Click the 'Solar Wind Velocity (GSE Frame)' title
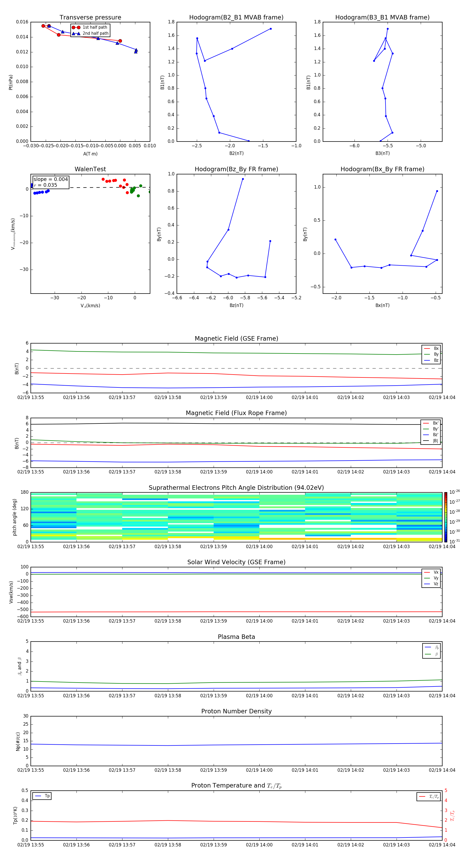The width and height of the screenshot is (473, 868). point(236,562)
